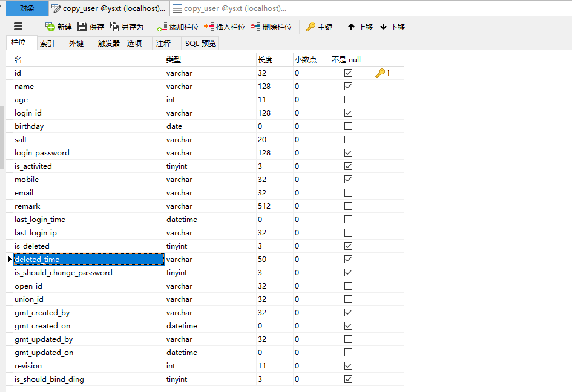Click the type cell of birthday row
Viewport: 572px width, 392px height.
tap(211, 126)
